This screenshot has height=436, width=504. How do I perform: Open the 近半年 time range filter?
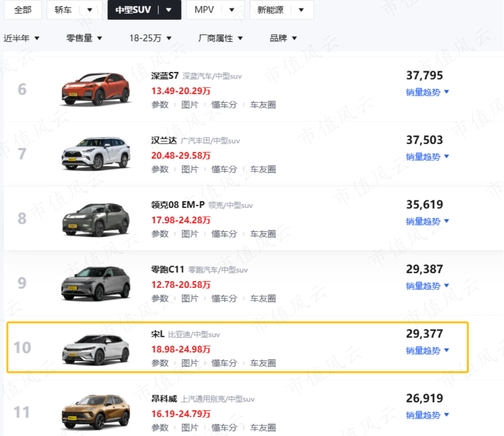tap(21, 38)
